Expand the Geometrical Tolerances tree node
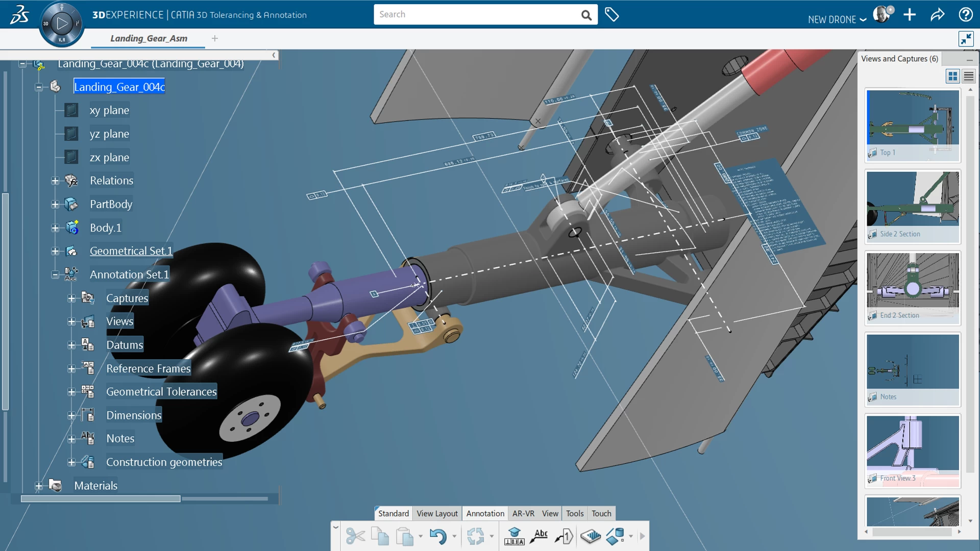The height and width of the screenshot is (551, 980). click(71, 392)
